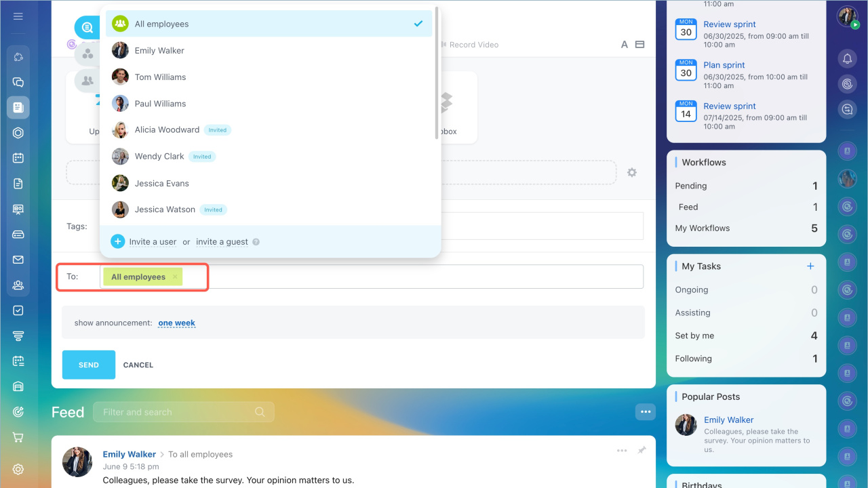Open the Feed three-dots options menu

[645, 411]
